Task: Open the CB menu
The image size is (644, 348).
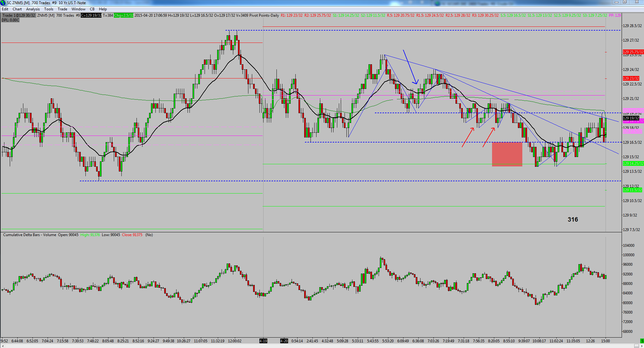Action: pyautogui.click(x=92, y=9)
